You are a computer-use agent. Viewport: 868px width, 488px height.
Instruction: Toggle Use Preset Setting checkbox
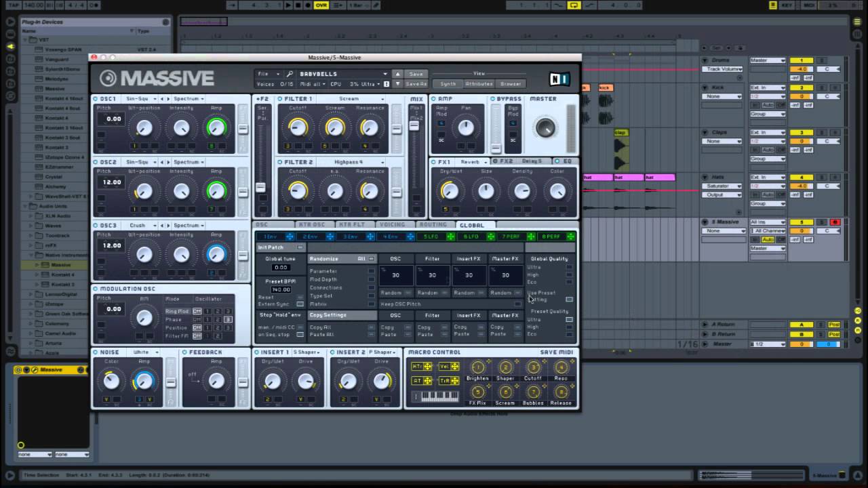pyautogui.click(x=569, y=299)
